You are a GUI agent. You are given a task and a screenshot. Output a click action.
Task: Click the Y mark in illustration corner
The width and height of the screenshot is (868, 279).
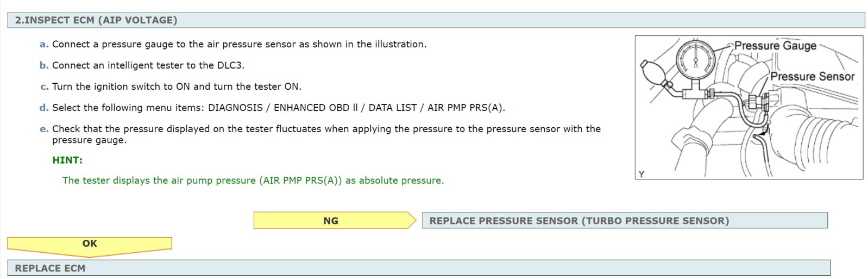click(641, 174)
